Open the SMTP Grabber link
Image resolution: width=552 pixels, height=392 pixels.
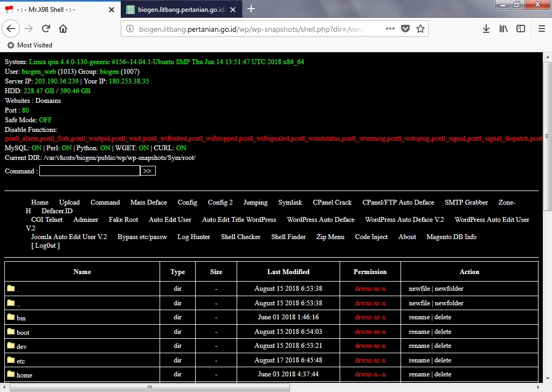tap(466, 202)
